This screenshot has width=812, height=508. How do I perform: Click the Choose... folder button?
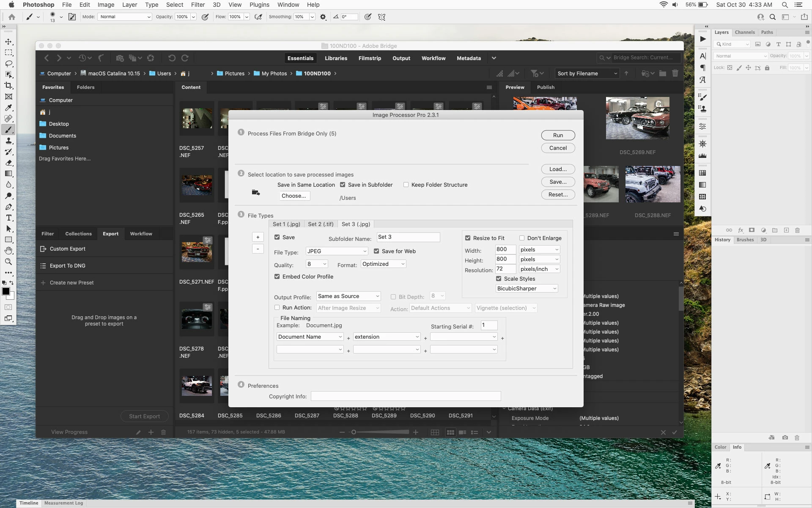point(294,196)
